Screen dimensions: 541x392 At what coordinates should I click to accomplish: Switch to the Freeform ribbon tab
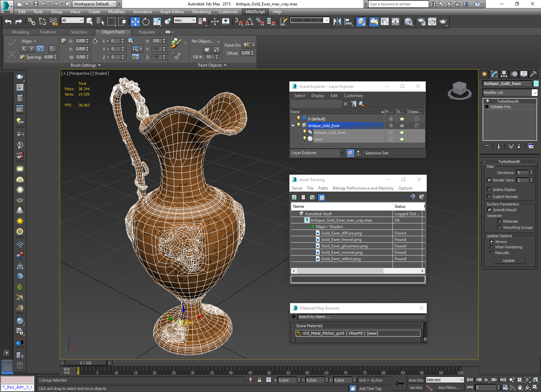point(48,32)
